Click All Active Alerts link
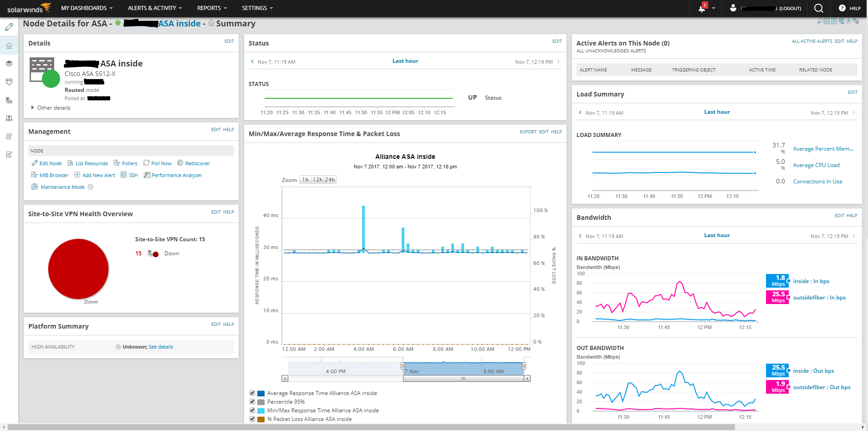 pyautogui.click(x=812, y=41)
